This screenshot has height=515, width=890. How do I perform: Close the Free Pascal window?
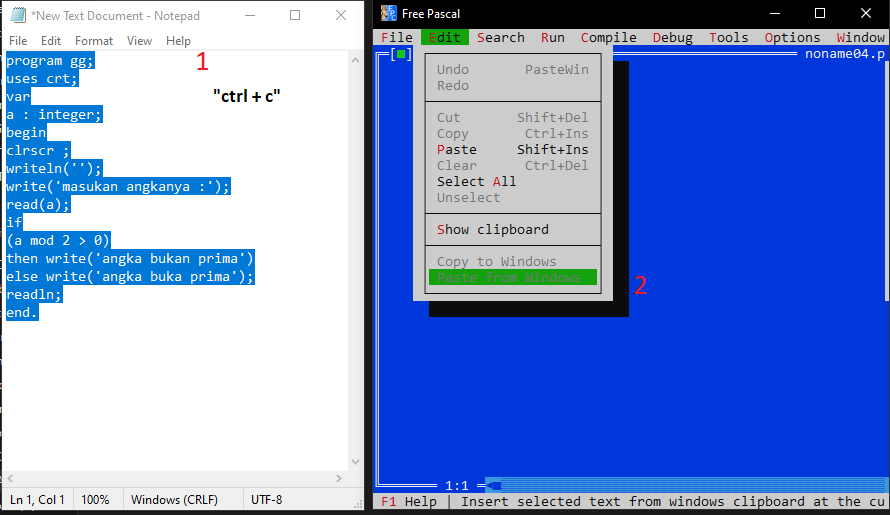click(866, 13)
